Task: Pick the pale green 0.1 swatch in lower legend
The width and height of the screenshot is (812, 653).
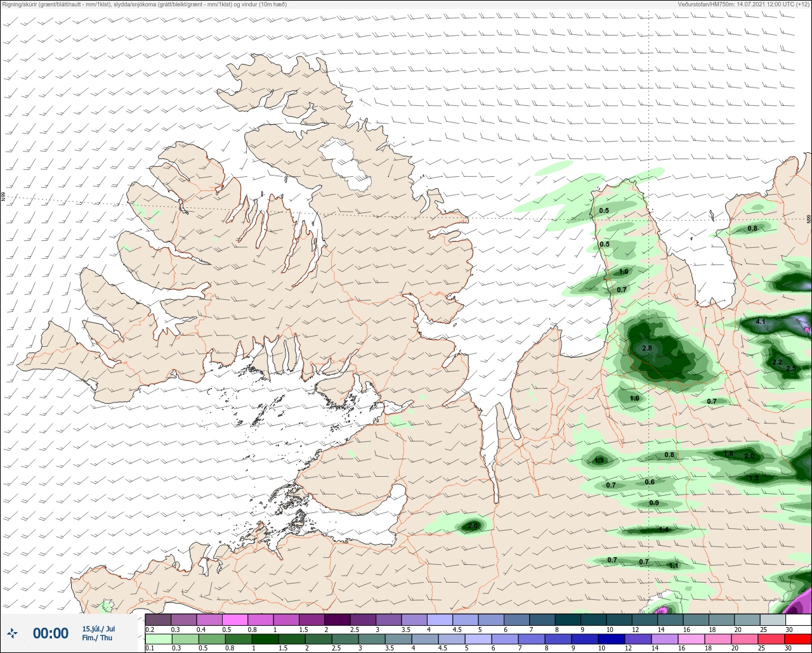Action: pyautogui.click(x=159, y=638)
